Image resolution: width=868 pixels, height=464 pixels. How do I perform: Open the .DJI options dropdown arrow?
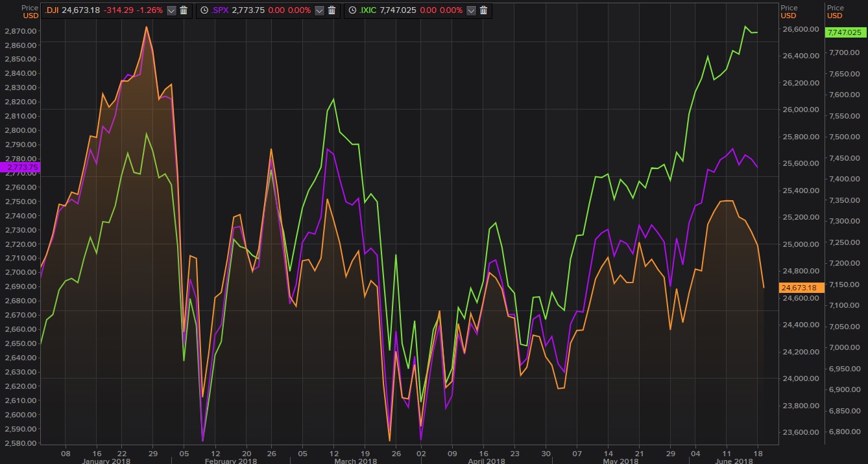[171, 11]
